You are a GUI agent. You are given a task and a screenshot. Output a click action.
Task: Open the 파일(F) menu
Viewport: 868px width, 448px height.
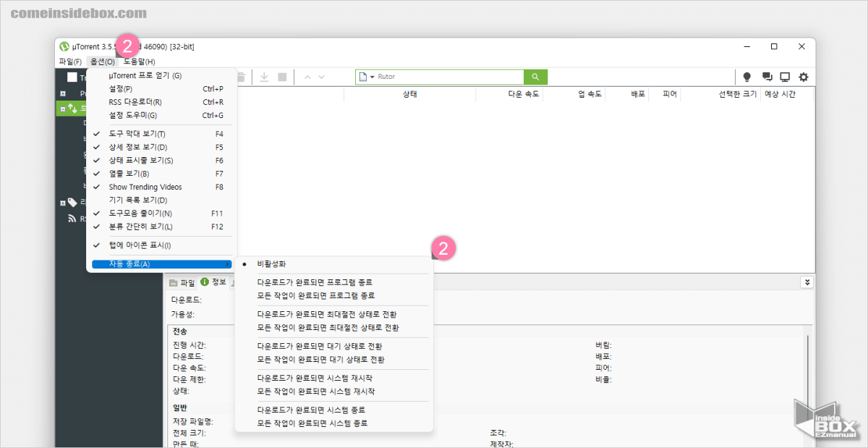coord(70,62)
